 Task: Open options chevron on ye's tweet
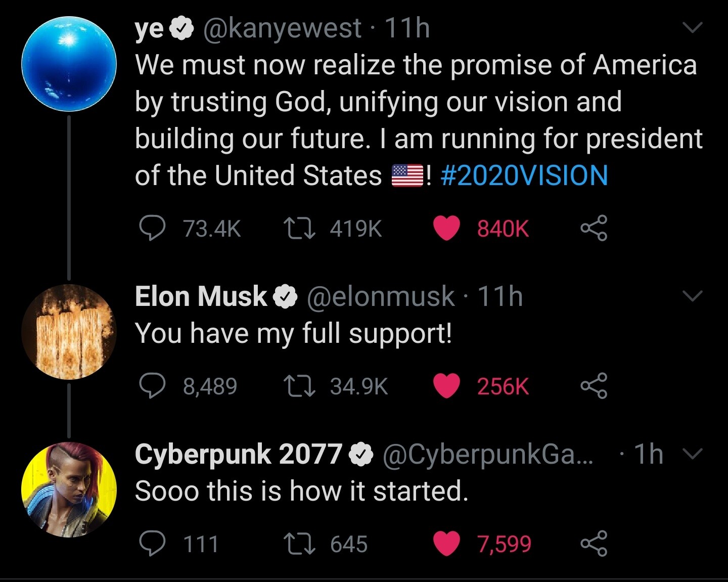[693, 27]
